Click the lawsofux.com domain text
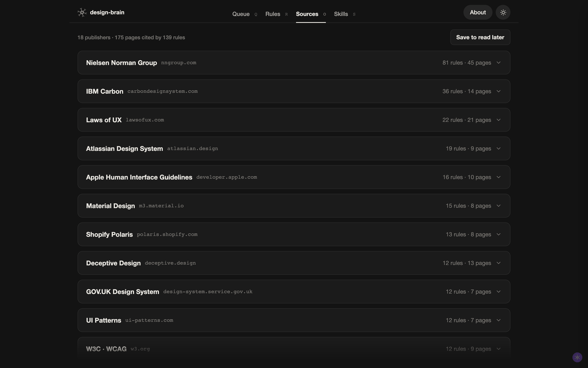This screenshot has width=588, height=368. pyautogui.click(x=145, y=120)
